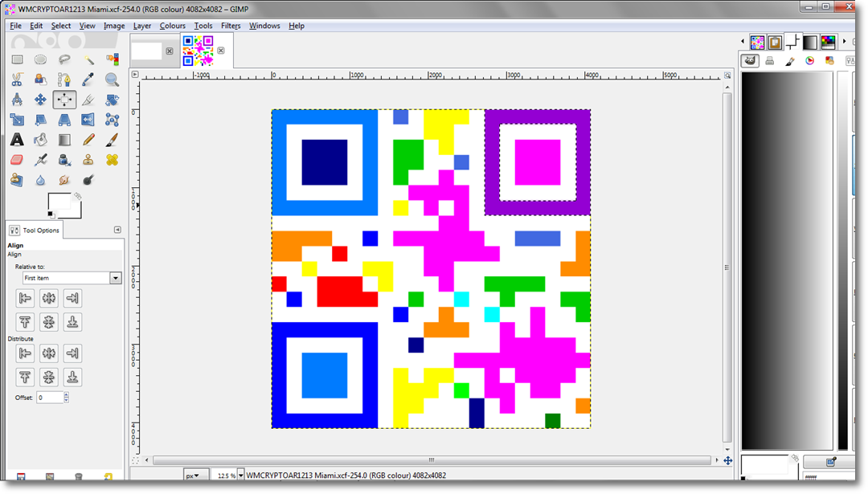This screenshot has height=494, width=868.
Task: Choose the Foreground Select tool
Action: coord(40,80)
